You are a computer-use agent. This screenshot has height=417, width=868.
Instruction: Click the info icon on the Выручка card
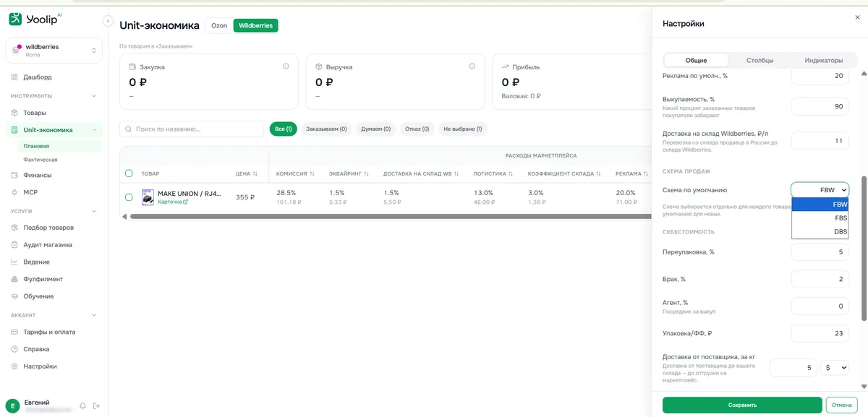(472, 66)
